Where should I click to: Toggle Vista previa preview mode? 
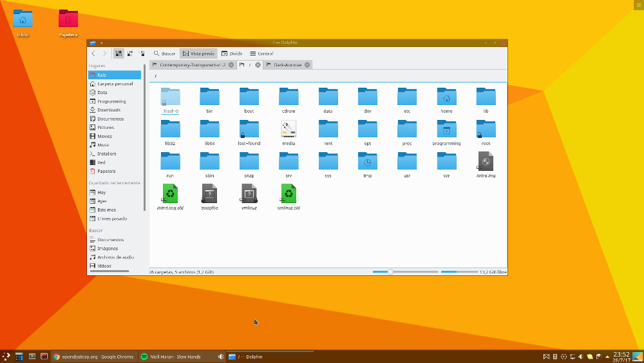198,54
